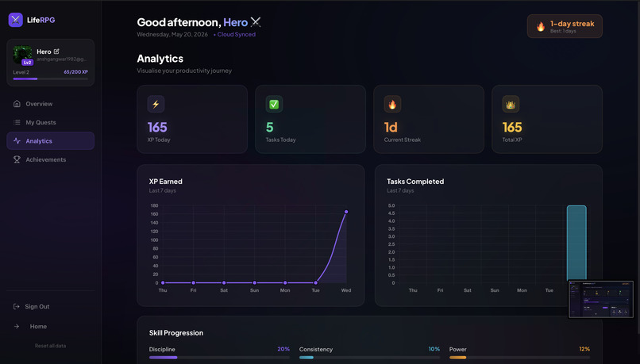640x364 pixels.
Task: Click the Consistency skill progress bar
Action: coord(369,358)
